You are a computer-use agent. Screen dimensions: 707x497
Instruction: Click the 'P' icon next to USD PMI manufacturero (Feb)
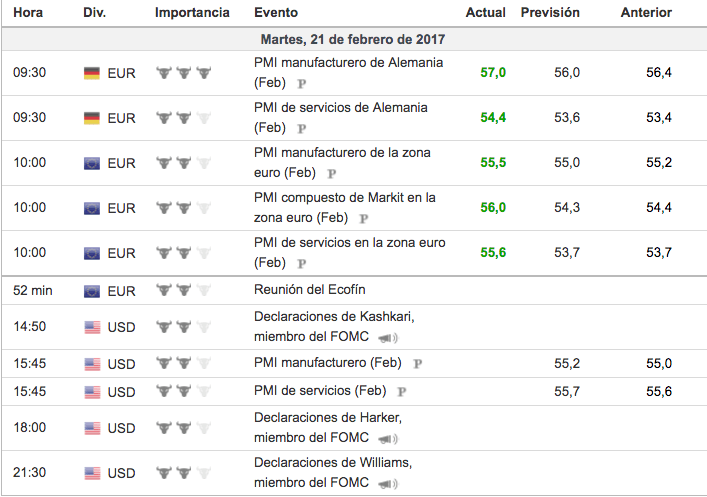[x=417, y=363]
